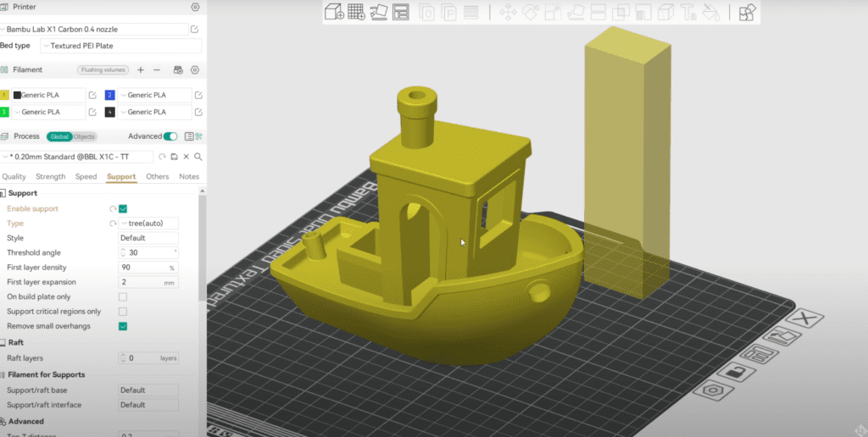Open the Assembly view puzzle icon
This screenshot has width=868, height=437.
tap(748, 12)
